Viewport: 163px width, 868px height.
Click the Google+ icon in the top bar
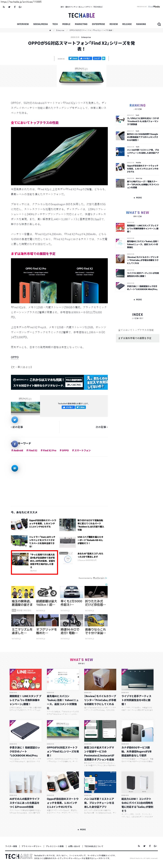[x=20, y=7]
